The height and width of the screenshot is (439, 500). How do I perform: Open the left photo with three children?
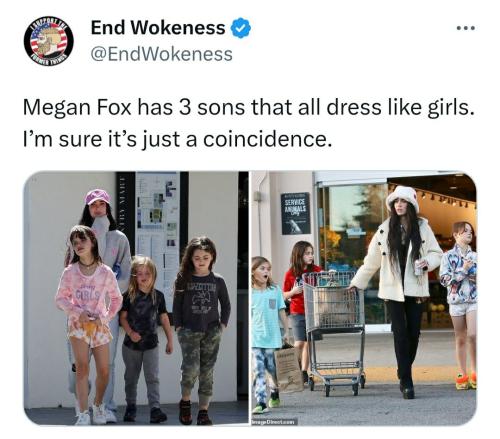coord(136,298)
